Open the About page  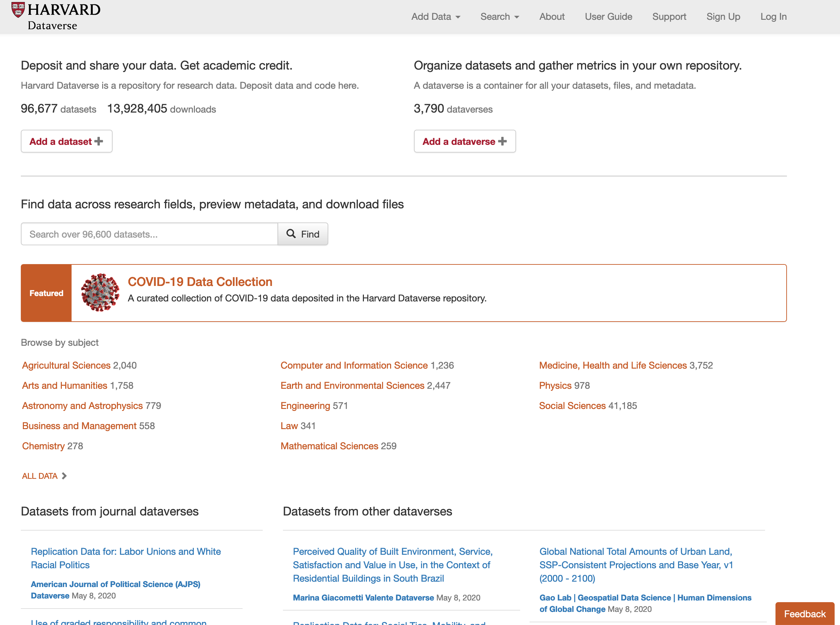click(x=552, y=17)
